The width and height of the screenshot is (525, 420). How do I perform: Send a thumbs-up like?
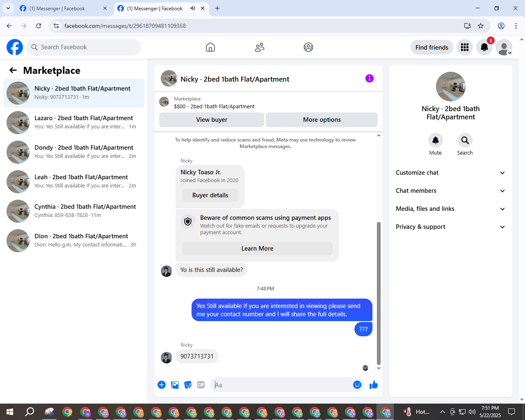tap(374, 385)
